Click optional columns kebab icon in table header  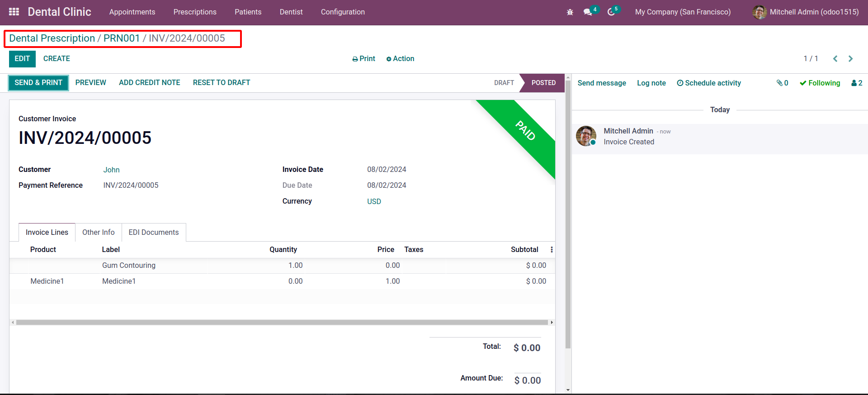tap(552, 250)
